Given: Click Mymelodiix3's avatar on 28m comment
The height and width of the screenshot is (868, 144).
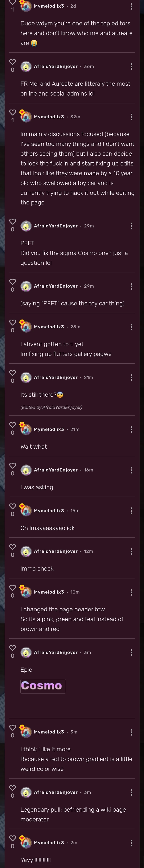Looking at the screenshot, I should click(x=26, y=327).
